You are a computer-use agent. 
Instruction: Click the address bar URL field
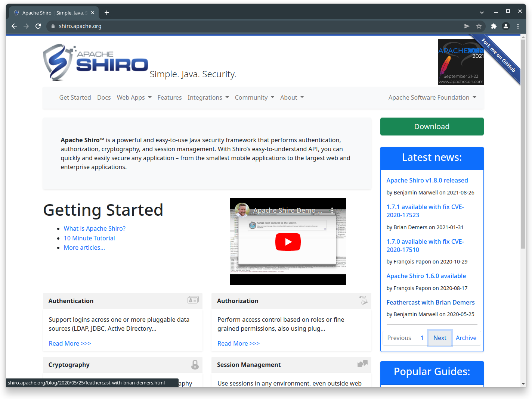pyautogui.click(x=224, y=26)
